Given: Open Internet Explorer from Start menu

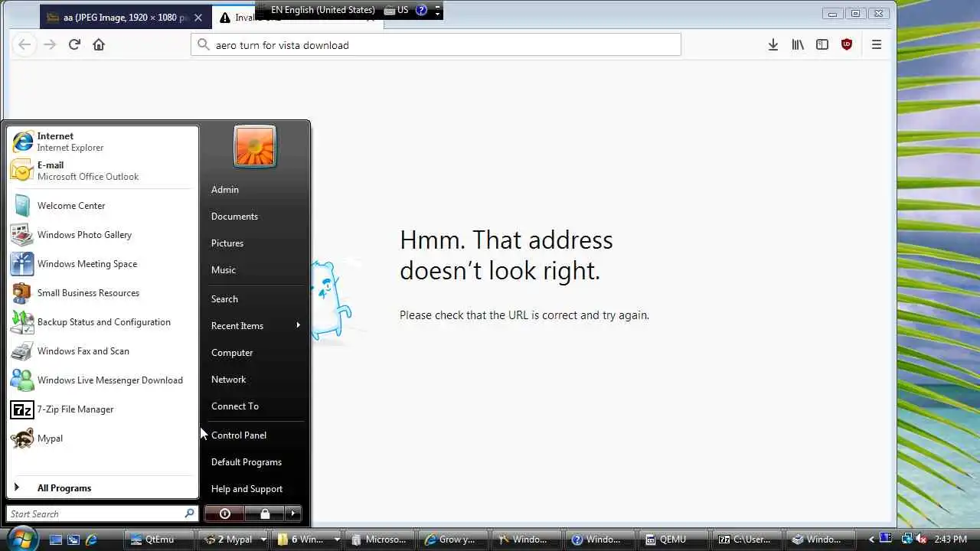Looking at the screenshot, I should click(x=103, y=142).
